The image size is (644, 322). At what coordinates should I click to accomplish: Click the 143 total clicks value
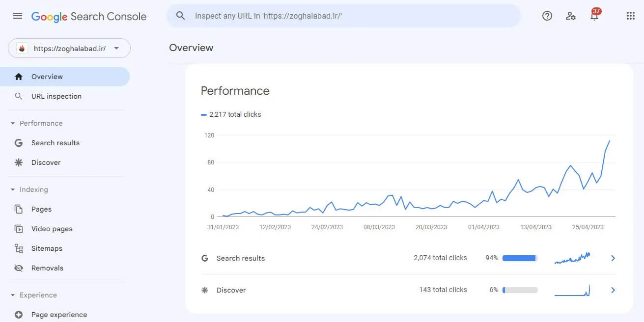[443, 290]
